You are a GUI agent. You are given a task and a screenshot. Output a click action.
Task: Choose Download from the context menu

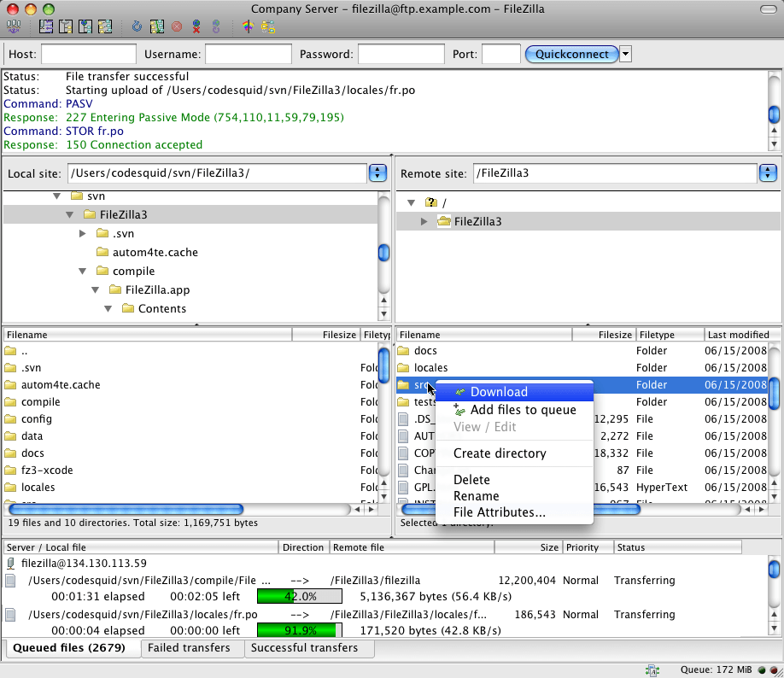[499, 391]
